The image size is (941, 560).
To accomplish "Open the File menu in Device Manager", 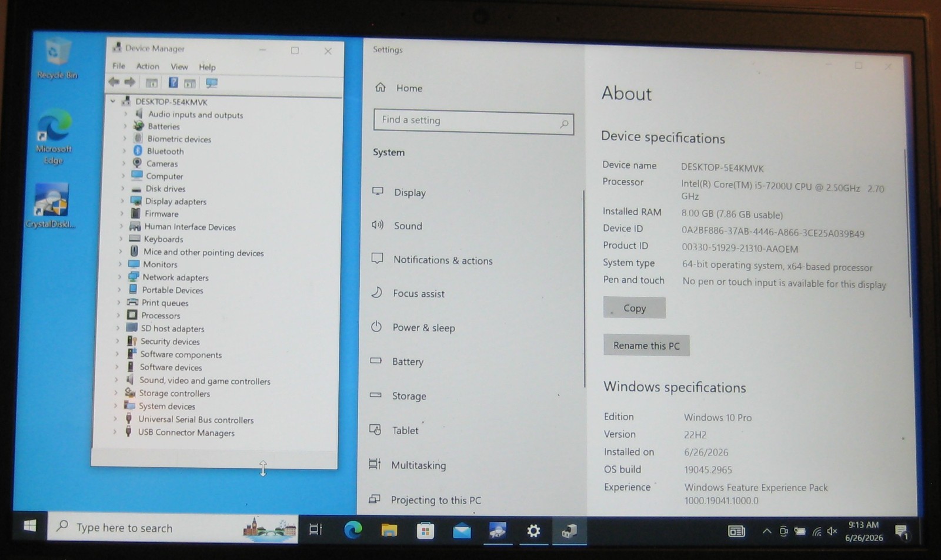I will [x=119, y=66].
